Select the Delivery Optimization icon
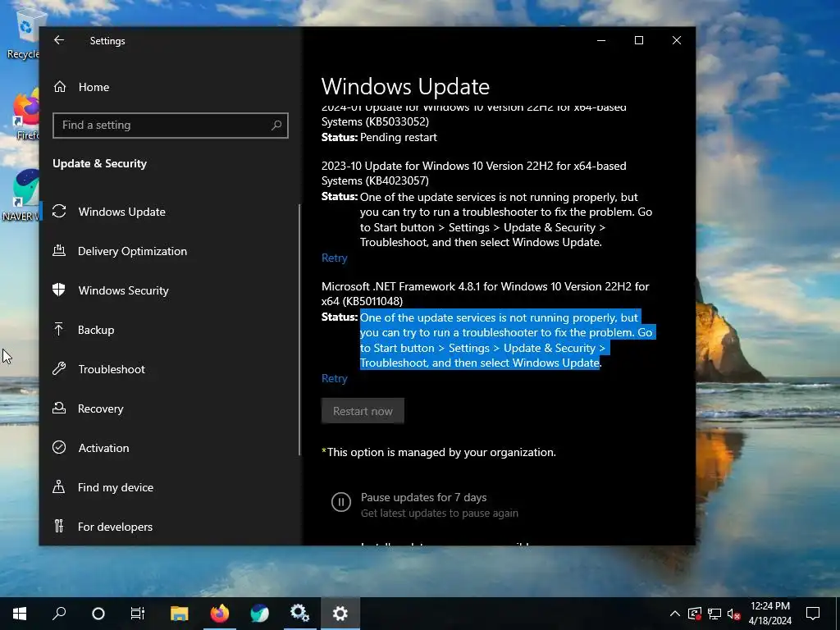This screenshot has width=840, height=630. click(59, 251)
